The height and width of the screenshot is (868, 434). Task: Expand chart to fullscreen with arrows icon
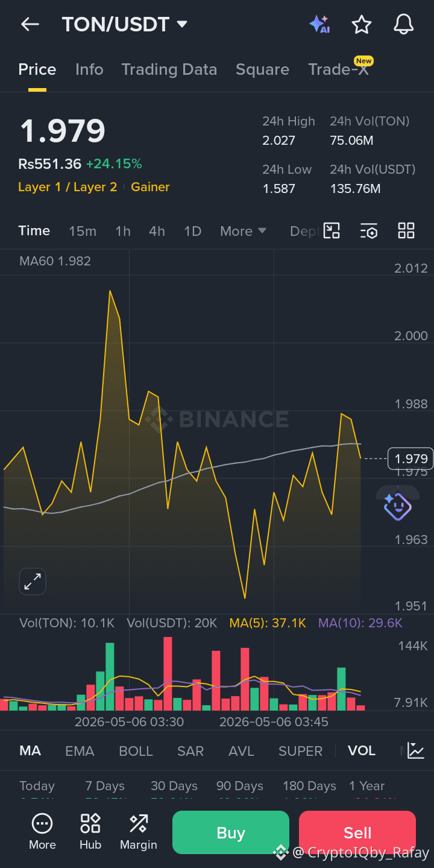click(x=33, y=581)
